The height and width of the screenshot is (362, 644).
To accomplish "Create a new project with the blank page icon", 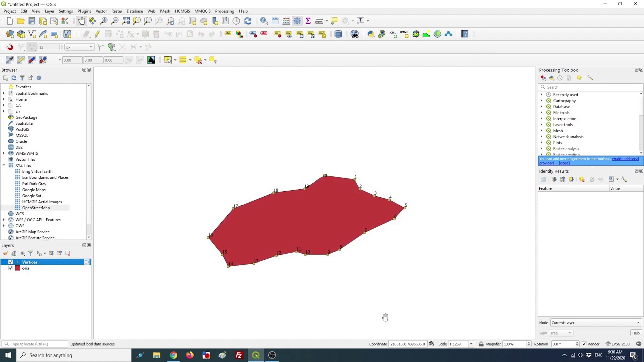I will pos(10,21).
